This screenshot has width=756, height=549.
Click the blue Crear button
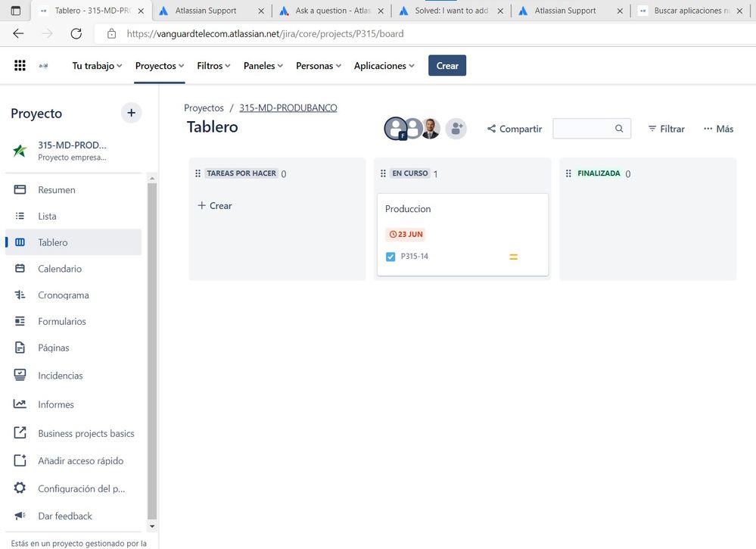tap(447, 66)
